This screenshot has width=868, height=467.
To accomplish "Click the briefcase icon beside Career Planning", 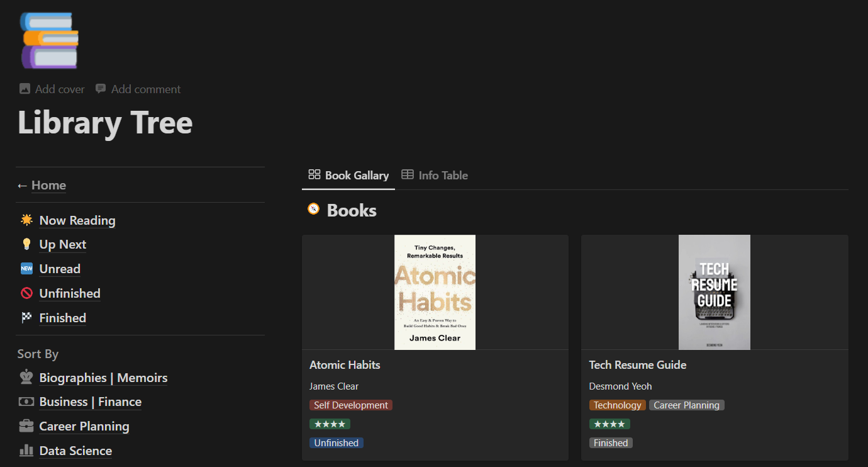I will click(26, 426).
